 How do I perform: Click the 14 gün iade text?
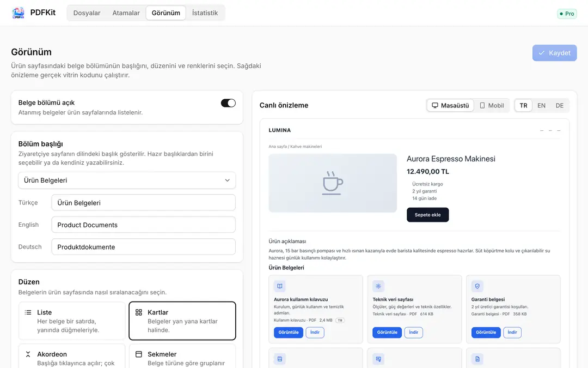[x=425, y=198]
